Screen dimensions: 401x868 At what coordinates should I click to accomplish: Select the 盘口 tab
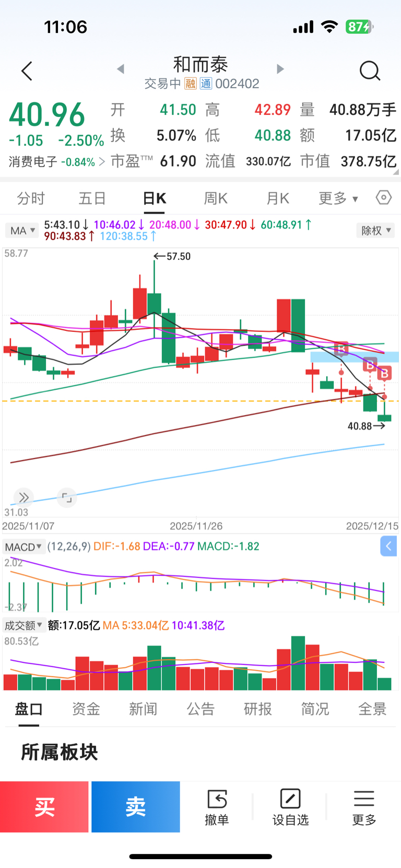coord(29,709)
